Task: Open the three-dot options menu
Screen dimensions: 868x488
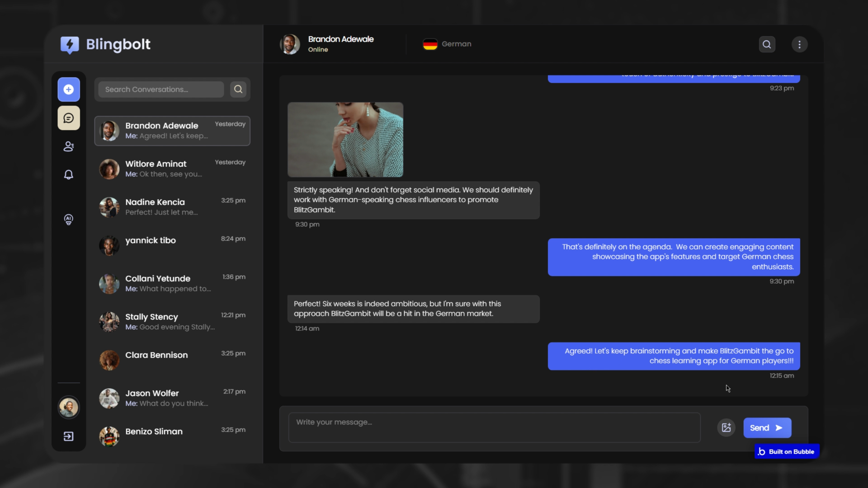Action: [799, 44]
